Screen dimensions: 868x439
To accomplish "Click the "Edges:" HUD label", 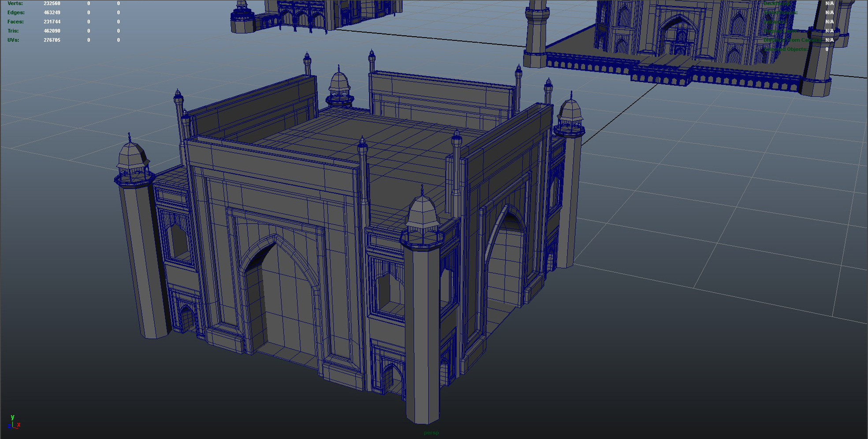I will click(x=16, y=12).
